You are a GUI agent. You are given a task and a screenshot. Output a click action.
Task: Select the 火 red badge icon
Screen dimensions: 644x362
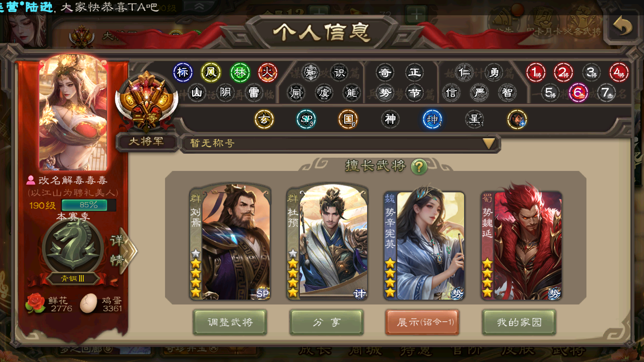tap(268, 72)
